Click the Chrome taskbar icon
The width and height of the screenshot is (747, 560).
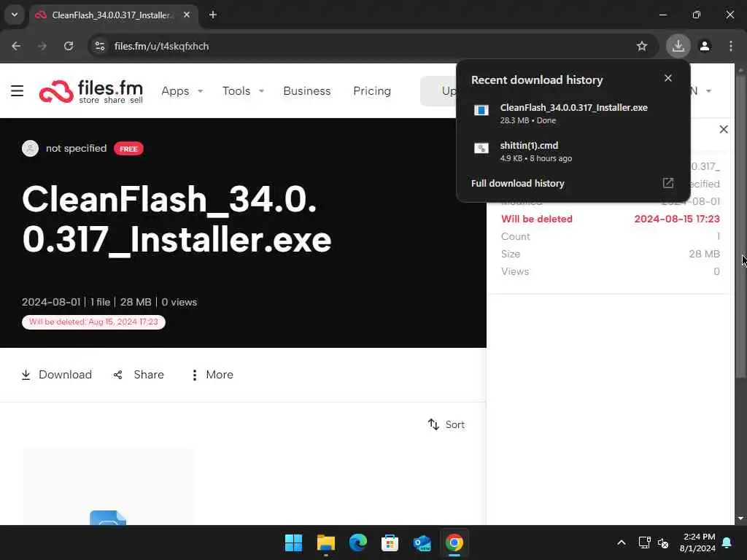tap(454, 542)
